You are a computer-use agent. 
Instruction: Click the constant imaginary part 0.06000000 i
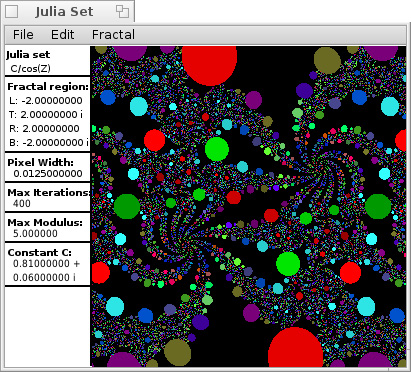44,277
